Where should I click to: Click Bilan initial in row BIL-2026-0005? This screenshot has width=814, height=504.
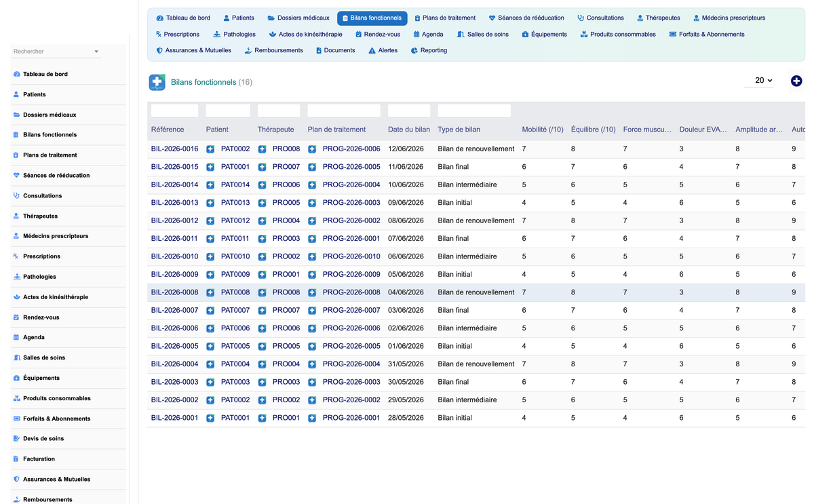pos(455,346)
